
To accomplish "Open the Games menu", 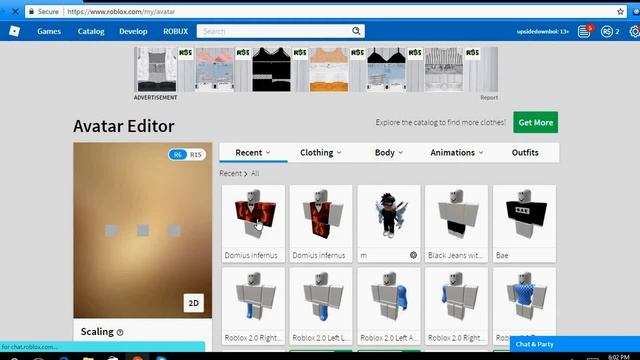I will [x=49, y=31].
